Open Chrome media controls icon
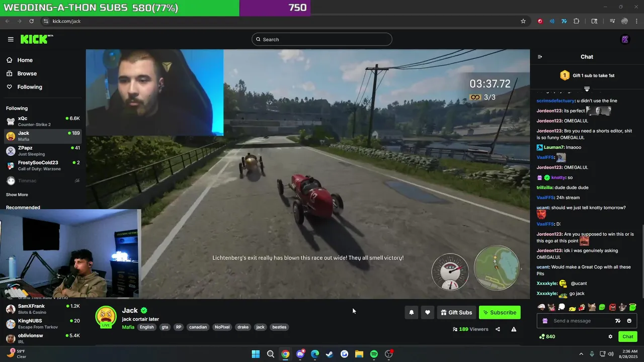Image resolution: width=644 pixels, height=362 pixels. tap(612, 21)
